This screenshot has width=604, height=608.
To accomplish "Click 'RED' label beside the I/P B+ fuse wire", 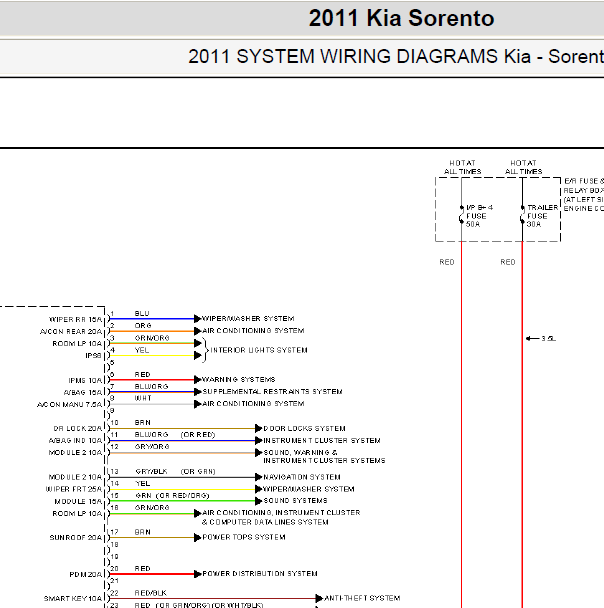I will pyautogui.click(x=447, y=262).
